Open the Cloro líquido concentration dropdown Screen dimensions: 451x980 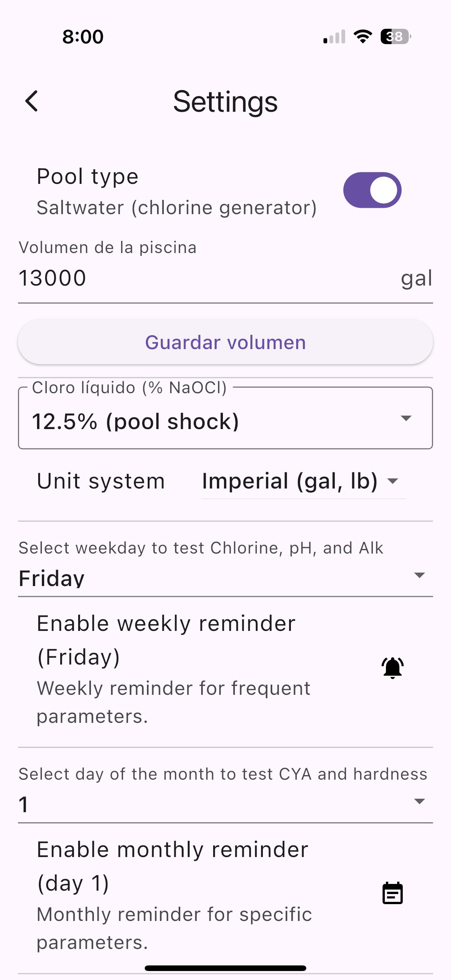(225, 418)
